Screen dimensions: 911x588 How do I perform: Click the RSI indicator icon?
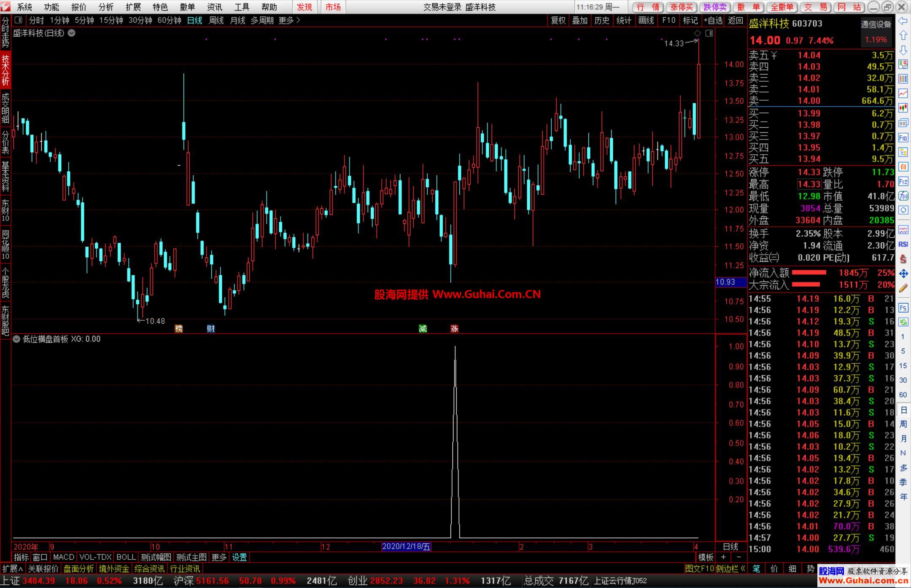[x=903, y=244]
